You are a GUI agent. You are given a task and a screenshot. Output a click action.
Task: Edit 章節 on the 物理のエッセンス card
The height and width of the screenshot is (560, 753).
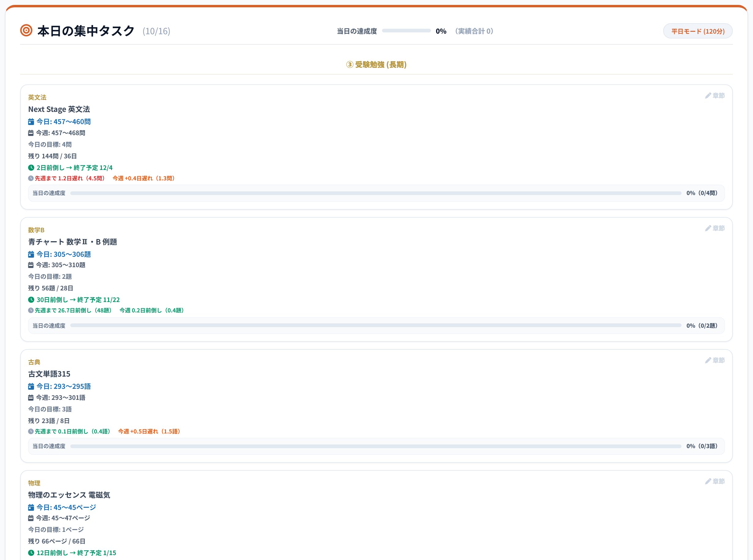click(x=714, y=481)
